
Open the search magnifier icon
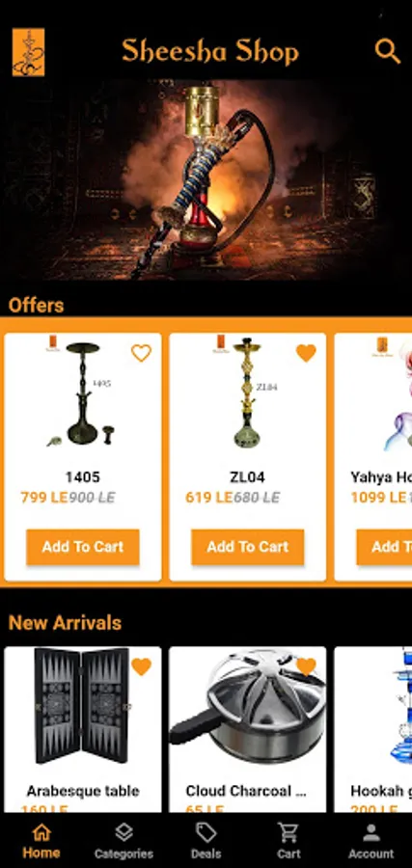pos(388,51)
